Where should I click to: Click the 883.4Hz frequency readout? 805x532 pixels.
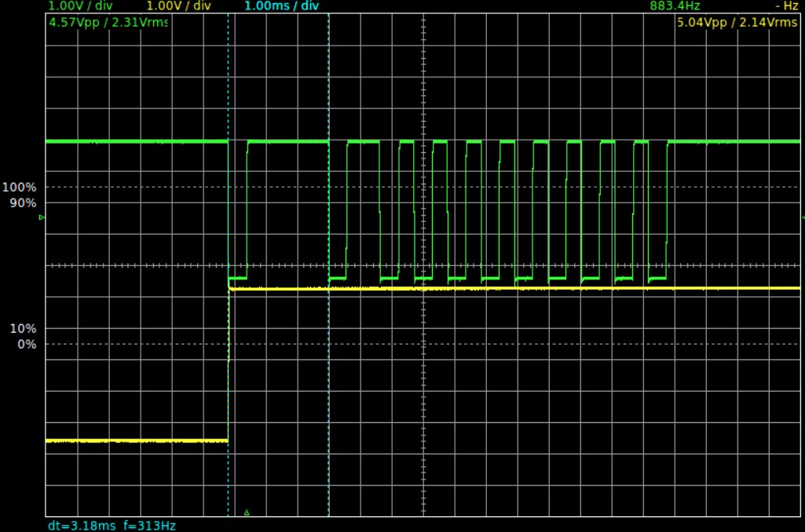[x=675, y=6]
